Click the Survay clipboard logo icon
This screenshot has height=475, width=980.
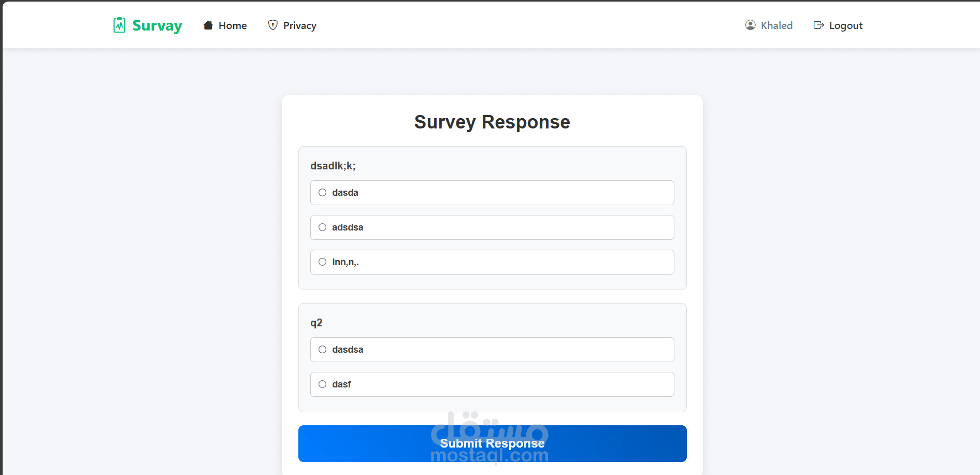pos(119,25)
